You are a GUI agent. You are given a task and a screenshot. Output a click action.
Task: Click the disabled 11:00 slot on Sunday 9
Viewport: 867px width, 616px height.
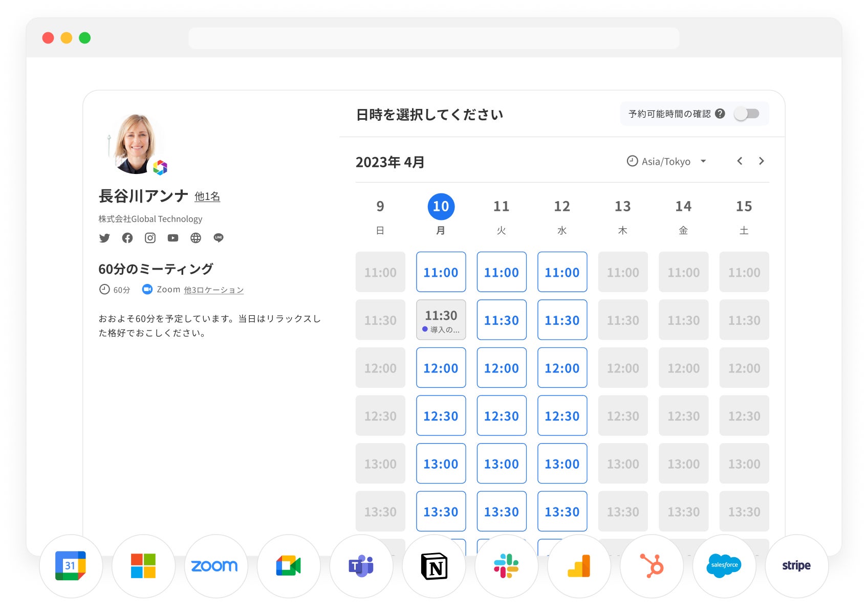[x=380, y=272]
